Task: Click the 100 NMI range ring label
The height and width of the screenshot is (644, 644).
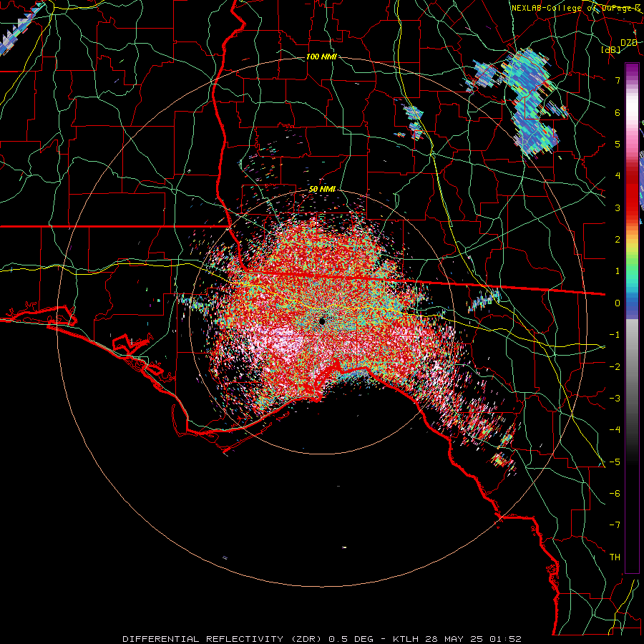Action: coord(321,57)
